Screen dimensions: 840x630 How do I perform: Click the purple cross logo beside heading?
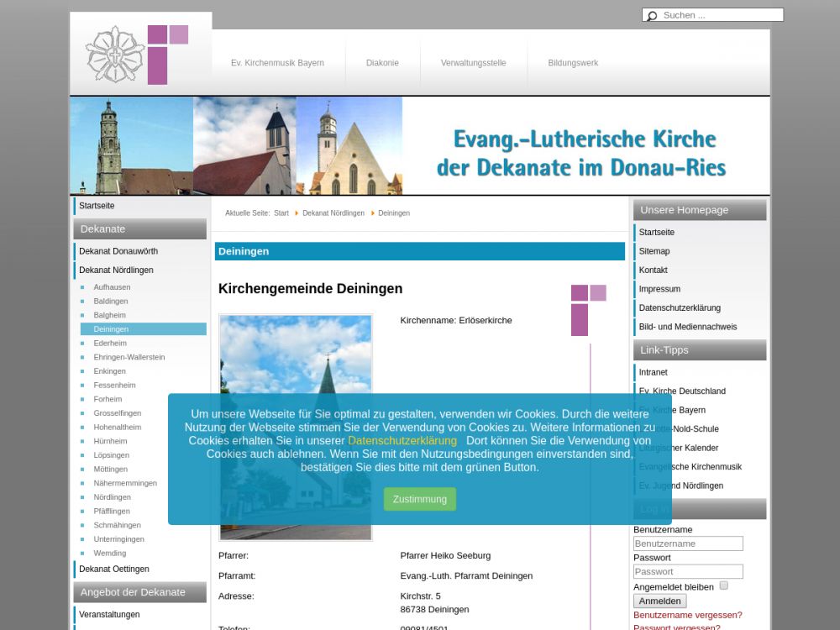pos(588,309)
